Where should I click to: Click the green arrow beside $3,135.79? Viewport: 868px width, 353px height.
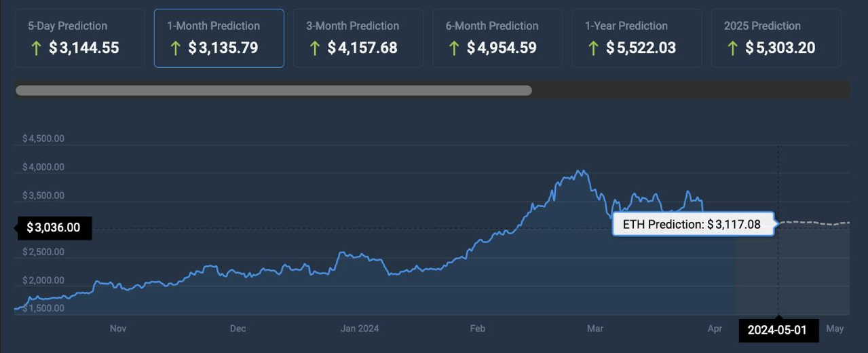pos(175,48)
